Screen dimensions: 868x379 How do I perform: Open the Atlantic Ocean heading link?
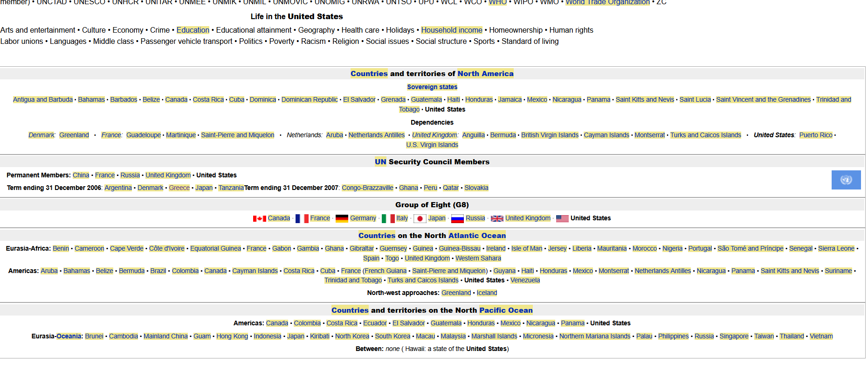(x=476, y=236)
